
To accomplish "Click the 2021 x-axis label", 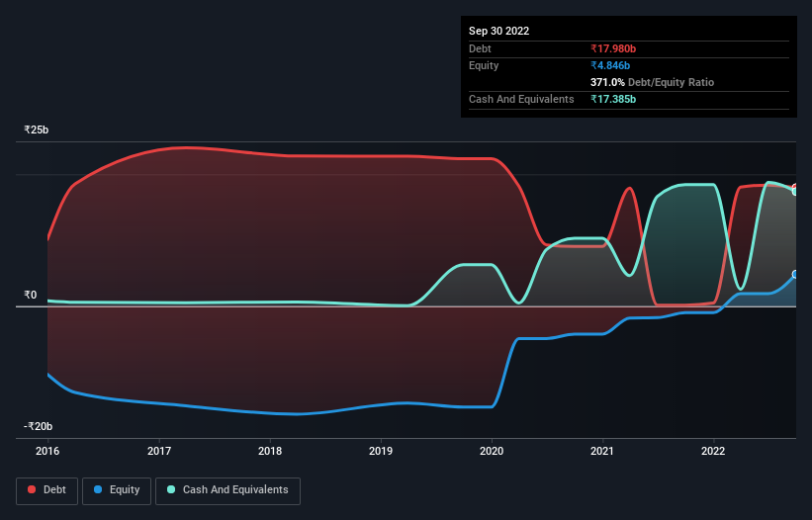I will click(x=602, y=451).
